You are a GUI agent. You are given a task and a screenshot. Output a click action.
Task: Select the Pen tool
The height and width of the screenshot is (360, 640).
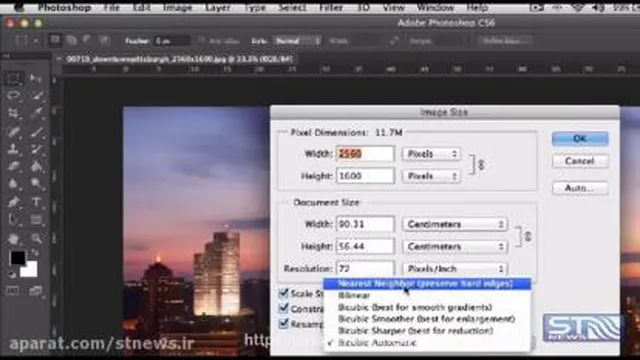pyautogui.click(x=13, y=202)
